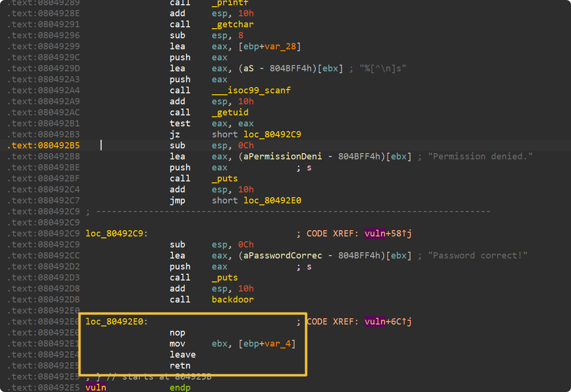The height and width of the screenshot is (392, 571).
Task: Click push mnemonic at address 080492A3
Action: coord(180,80)
